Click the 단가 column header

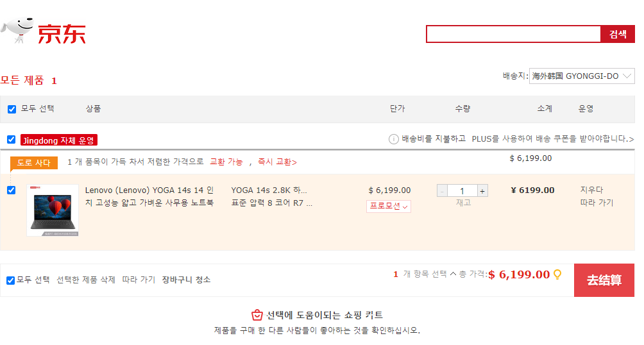397,109
